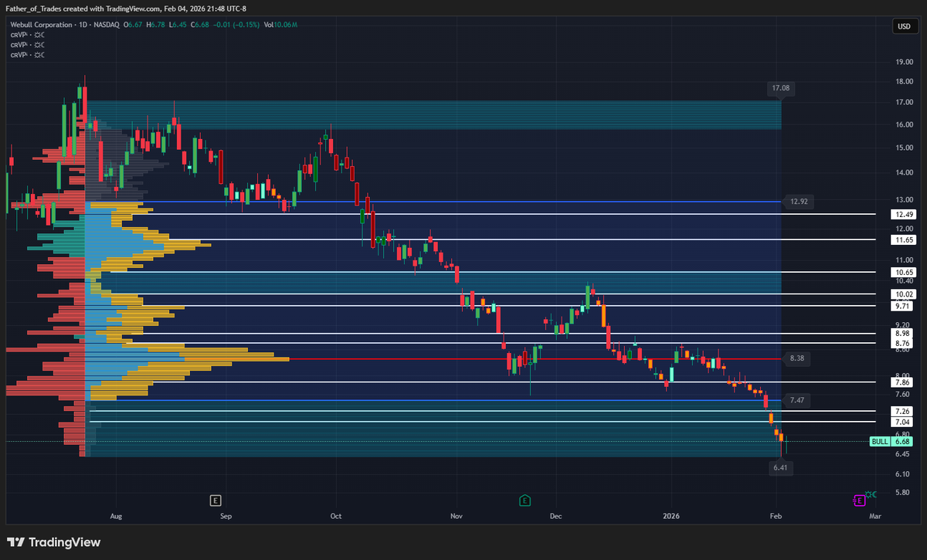The width and height of the screenshot is (927, 560).
Task: Click the purple upcoming earnings E icon near March
Action: [x=859, y=501]
